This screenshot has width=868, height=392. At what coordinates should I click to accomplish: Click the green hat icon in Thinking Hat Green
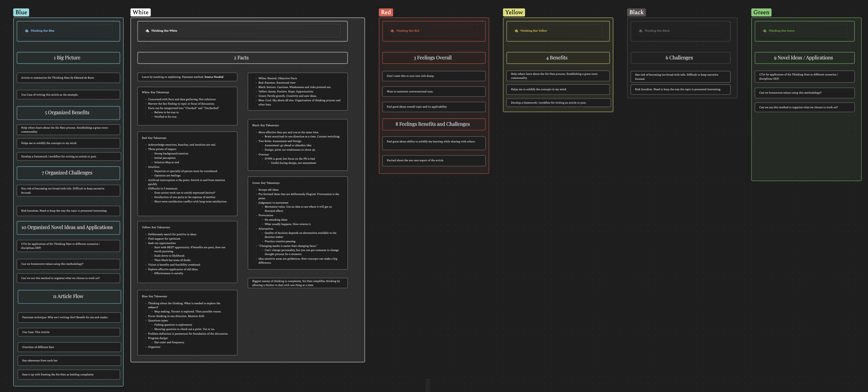pyautogui.click(x=765, y=31)
